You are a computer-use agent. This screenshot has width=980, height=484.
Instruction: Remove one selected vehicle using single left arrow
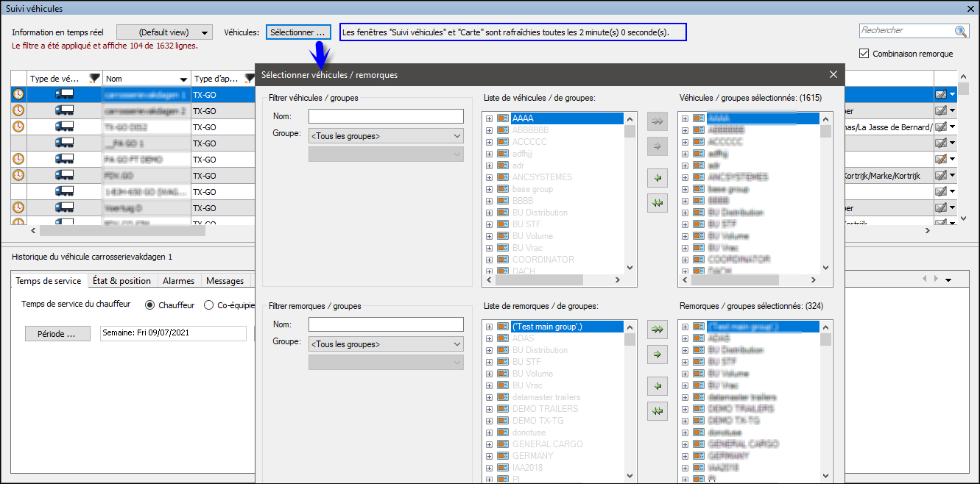click(657, 177)
